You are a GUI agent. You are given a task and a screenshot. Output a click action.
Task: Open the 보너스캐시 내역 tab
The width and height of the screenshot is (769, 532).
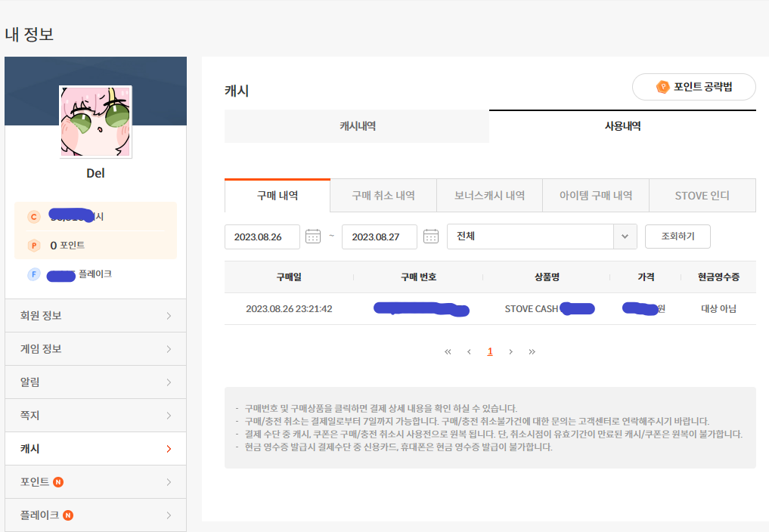[489, 196]
